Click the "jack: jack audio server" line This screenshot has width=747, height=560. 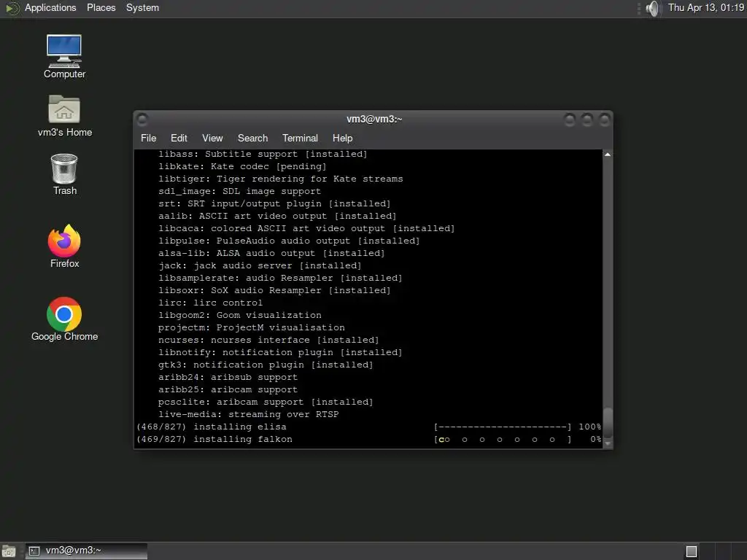[260, 265]
